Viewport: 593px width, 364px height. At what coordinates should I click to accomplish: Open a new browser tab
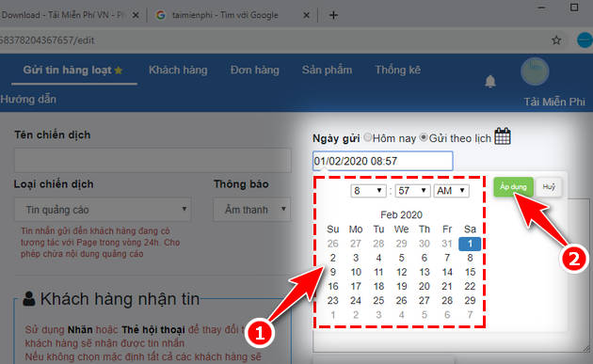[x=333, y=15]
